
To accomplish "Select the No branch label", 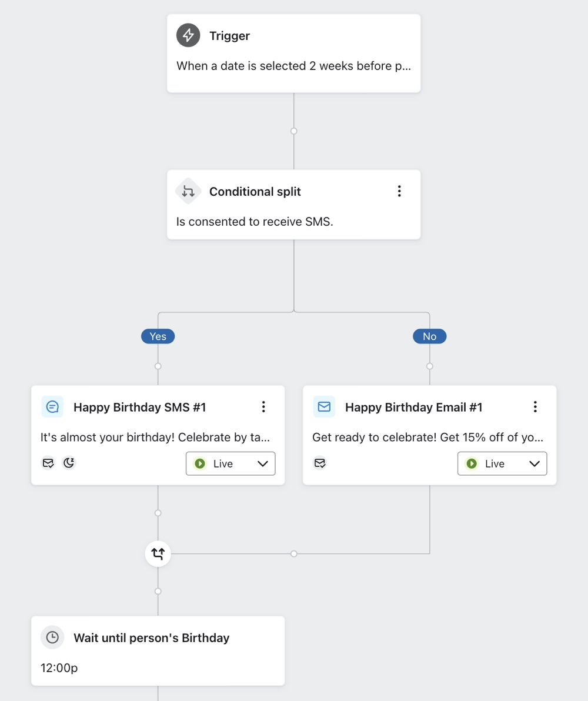I will (x=429, y=336).
